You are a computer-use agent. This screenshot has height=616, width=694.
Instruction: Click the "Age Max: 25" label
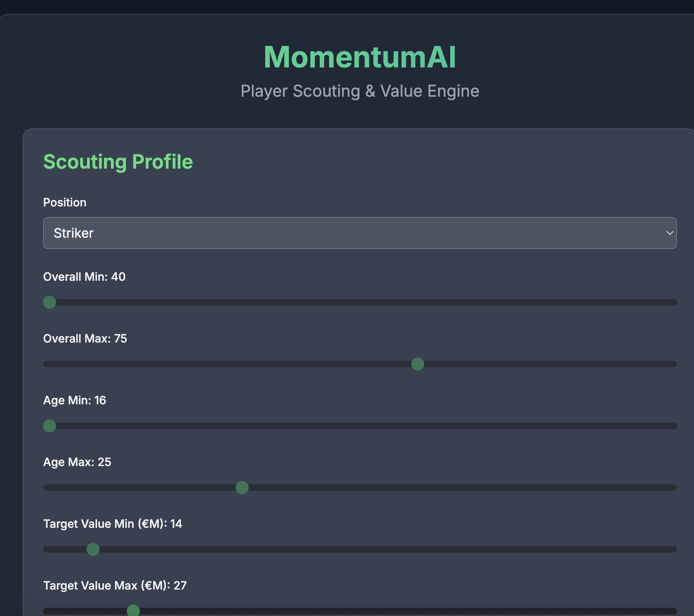(77, 462)
